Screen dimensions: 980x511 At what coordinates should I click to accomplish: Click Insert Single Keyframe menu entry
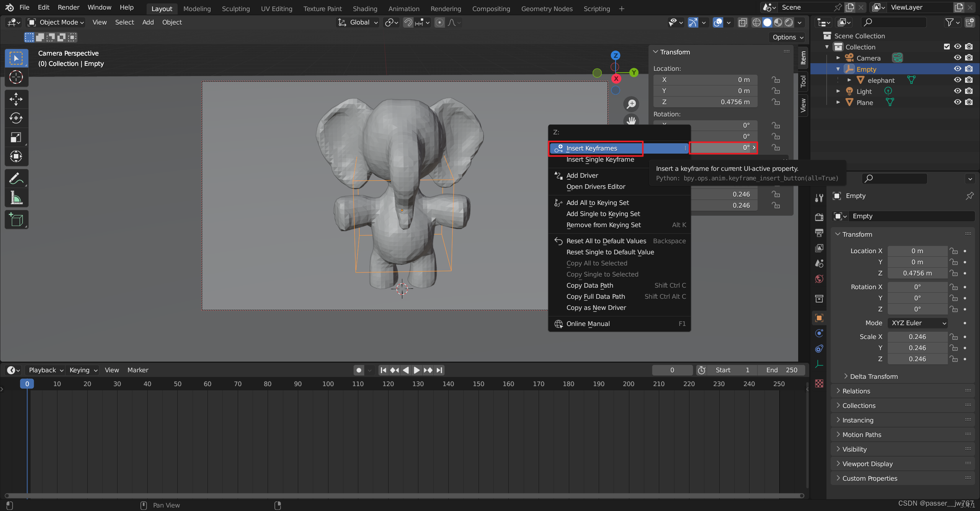(x=600, y=159)
